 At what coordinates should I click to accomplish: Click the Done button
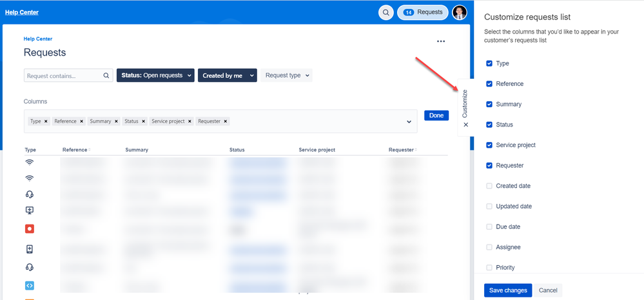click(436, 115)
